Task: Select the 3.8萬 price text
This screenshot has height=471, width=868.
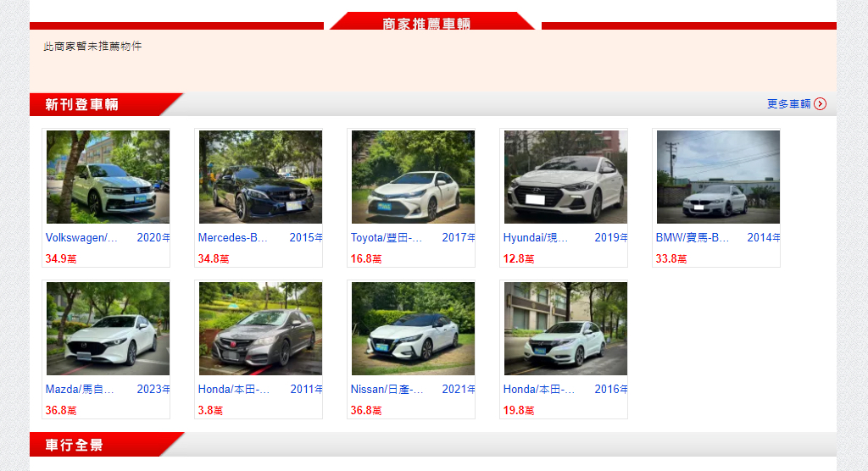Action: [210, 410]
